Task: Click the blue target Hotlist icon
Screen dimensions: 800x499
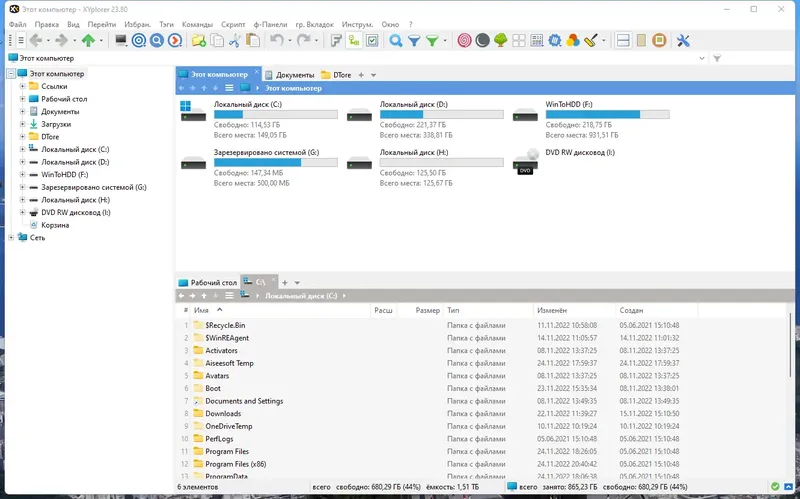Action: 139,40
